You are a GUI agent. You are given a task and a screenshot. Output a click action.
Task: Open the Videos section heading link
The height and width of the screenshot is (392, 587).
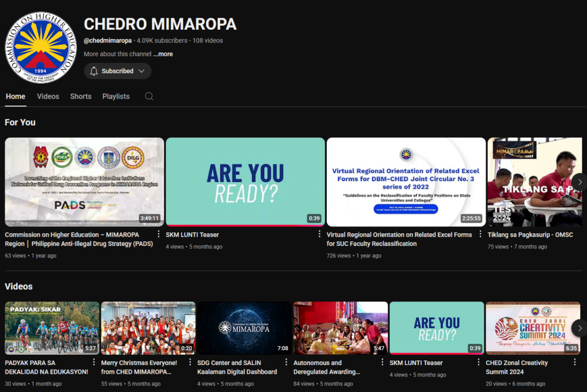pos(19,287)
